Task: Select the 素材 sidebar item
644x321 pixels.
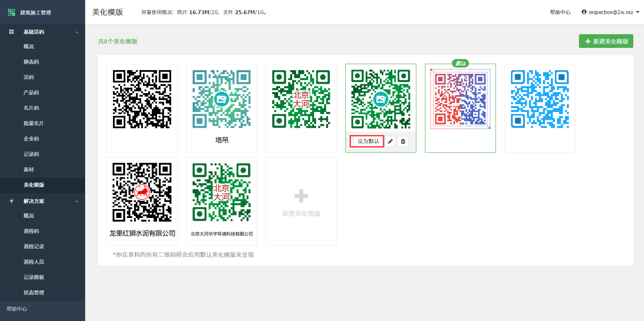Action: point(29,170)
